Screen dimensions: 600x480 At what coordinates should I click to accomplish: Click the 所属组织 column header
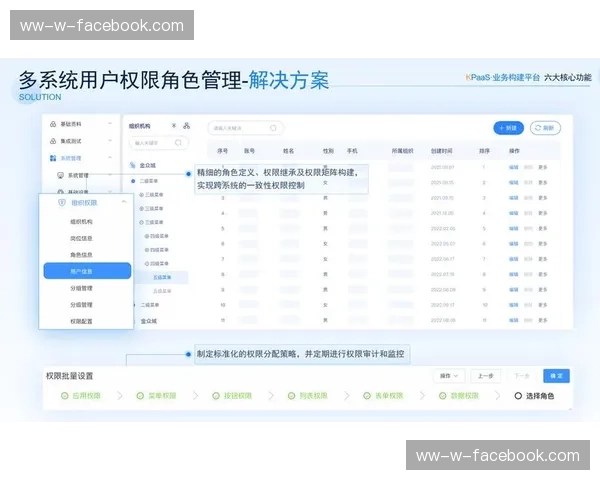coord(403,151)
